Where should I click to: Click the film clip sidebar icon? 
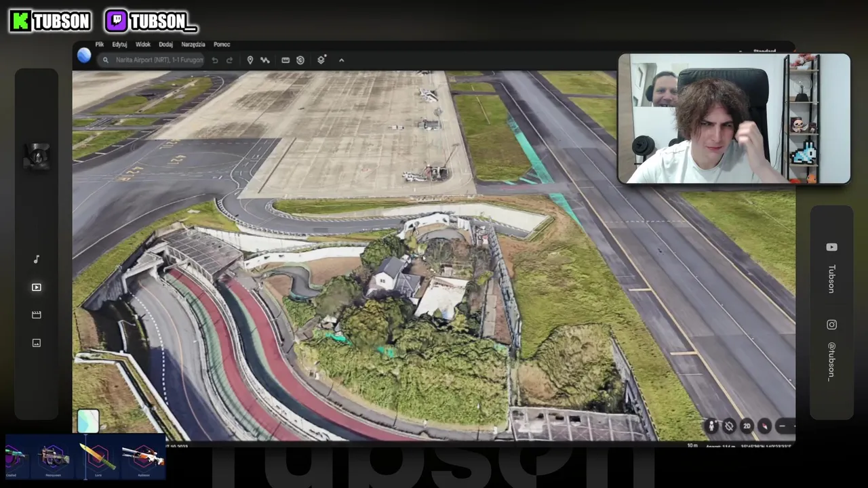pos(37,315)
